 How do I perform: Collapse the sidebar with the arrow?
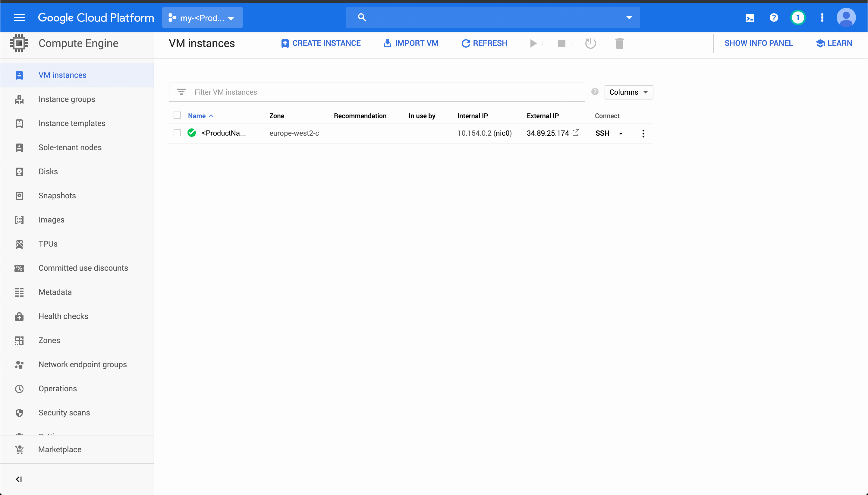19,479
